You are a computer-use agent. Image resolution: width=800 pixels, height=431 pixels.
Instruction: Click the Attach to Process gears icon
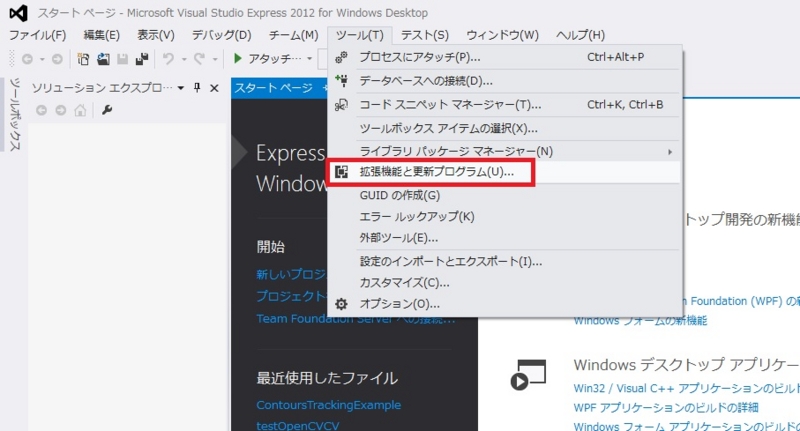tap(341, 57)
